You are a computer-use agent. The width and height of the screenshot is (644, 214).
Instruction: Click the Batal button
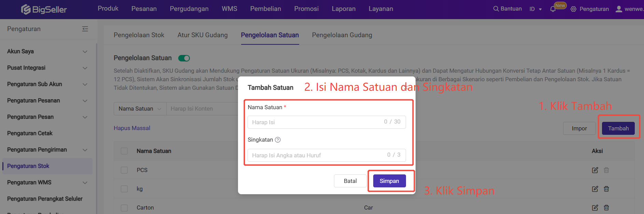coord(350,181)
